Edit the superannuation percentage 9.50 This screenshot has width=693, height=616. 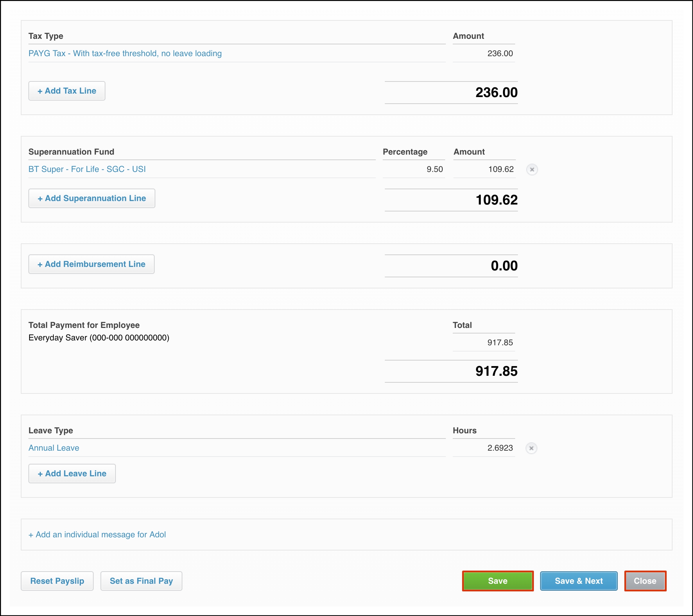click(414, 169)
